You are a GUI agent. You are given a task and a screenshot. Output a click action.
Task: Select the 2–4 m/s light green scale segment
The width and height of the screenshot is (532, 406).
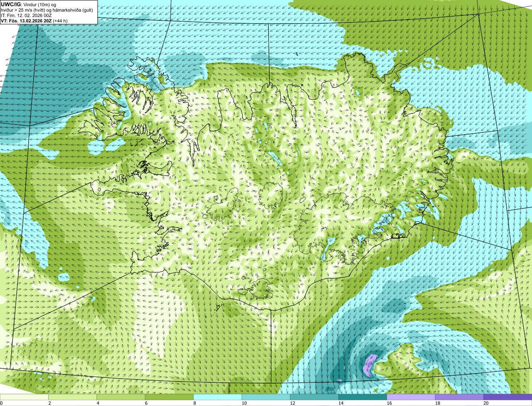pyautogui.click(x=73, y=397)
